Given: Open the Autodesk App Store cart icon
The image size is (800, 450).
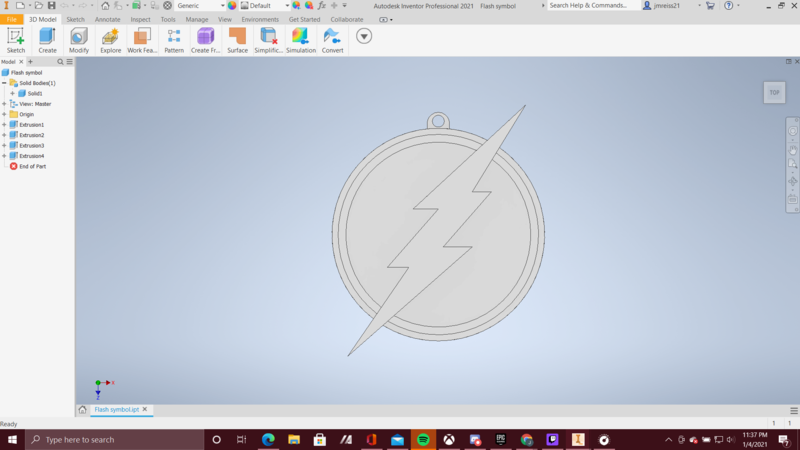Looking at the screenshot, I should pyautogui.click(x=710, y=6).
